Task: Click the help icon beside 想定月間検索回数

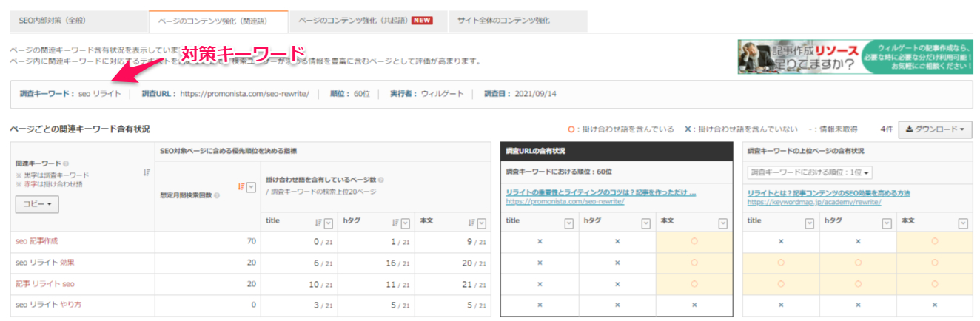Action: coord(215,196)
